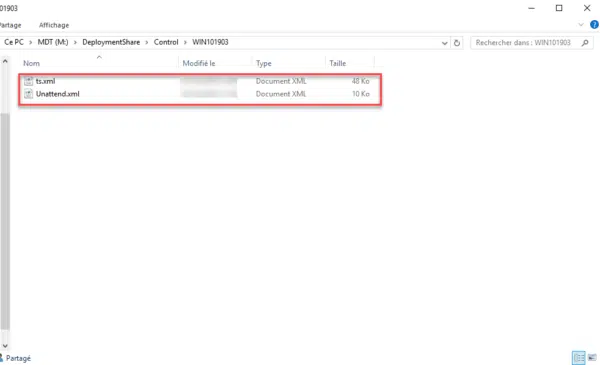
Task: Click the navigation pane scrollbar thumb
Action: (5, 221)
